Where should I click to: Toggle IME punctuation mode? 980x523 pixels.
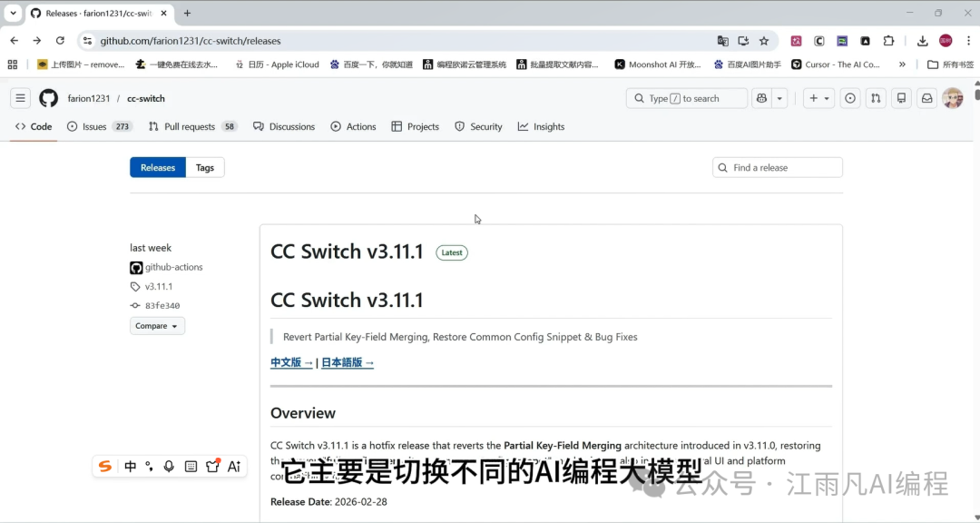[149, 466]
